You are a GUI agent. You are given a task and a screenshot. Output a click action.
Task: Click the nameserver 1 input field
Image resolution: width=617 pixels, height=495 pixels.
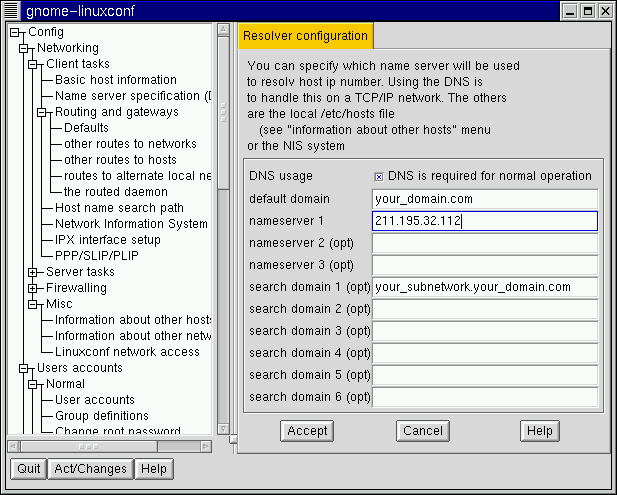click(x=484, y=221)
